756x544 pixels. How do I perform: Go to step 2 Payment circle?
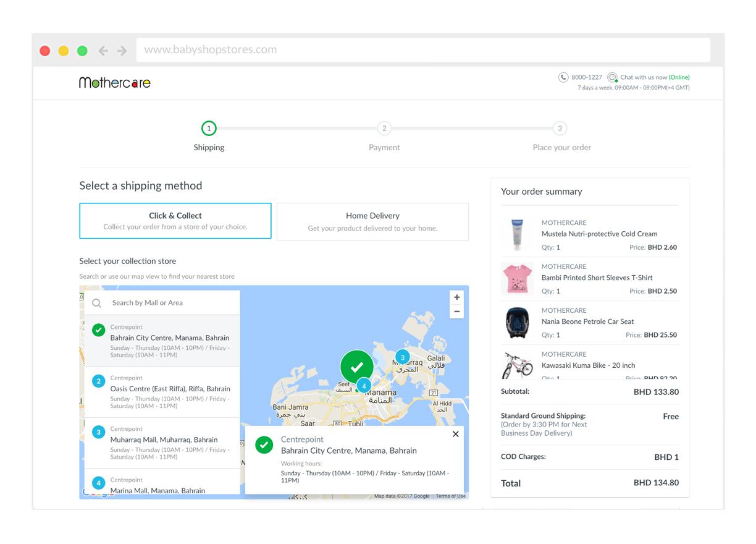384,129
